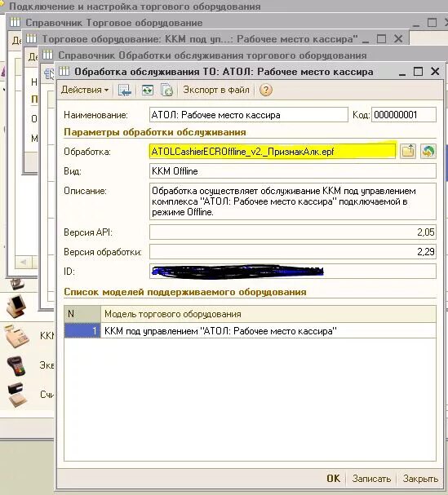Close the Торговое оборудование: ККМ window
Viewport: 448px width, 495px height.
398,39
